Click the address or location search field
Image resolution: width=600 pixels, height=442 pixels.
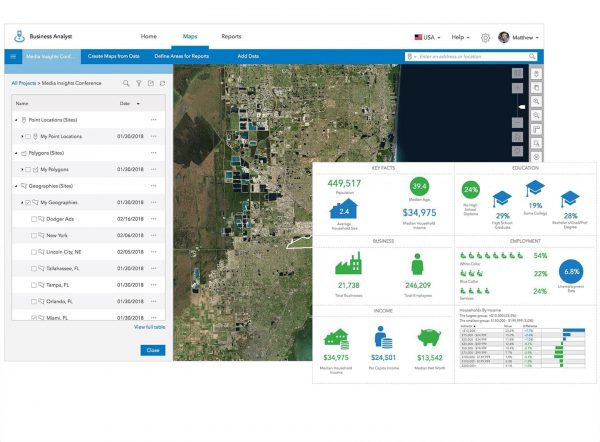tap(473, 56)
